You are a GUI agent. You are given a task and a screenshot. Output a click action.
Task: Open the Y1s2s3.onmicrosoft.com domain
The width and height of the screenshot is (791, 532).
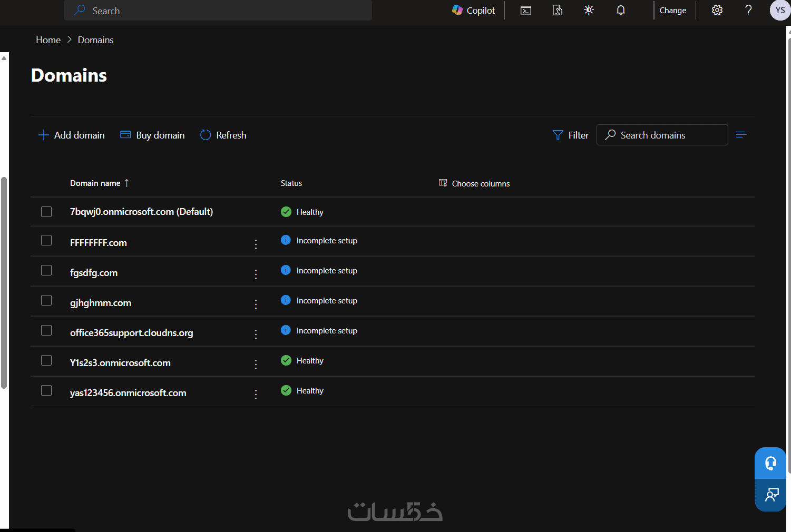click(x=120, y=363)
